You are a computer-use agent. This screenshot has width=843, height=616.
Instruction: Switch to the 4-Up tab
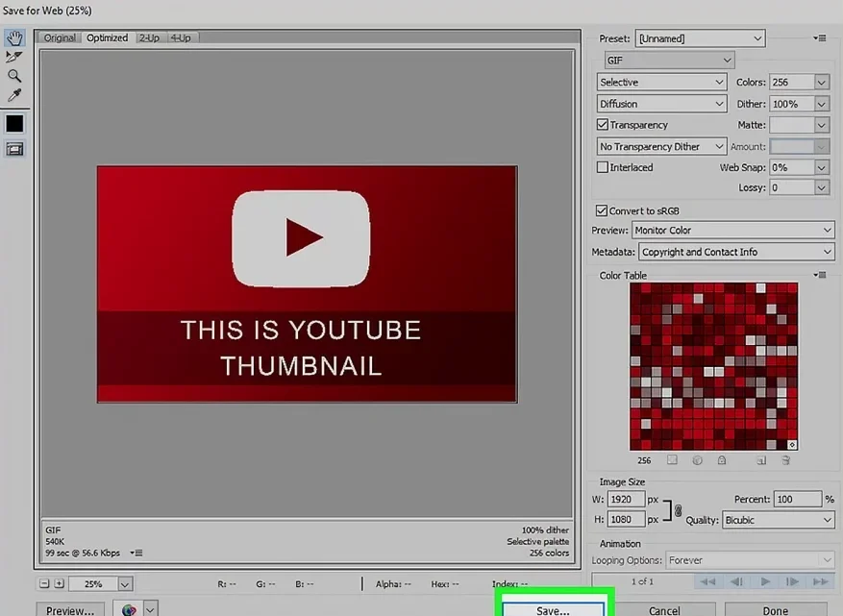click(181, 37)
